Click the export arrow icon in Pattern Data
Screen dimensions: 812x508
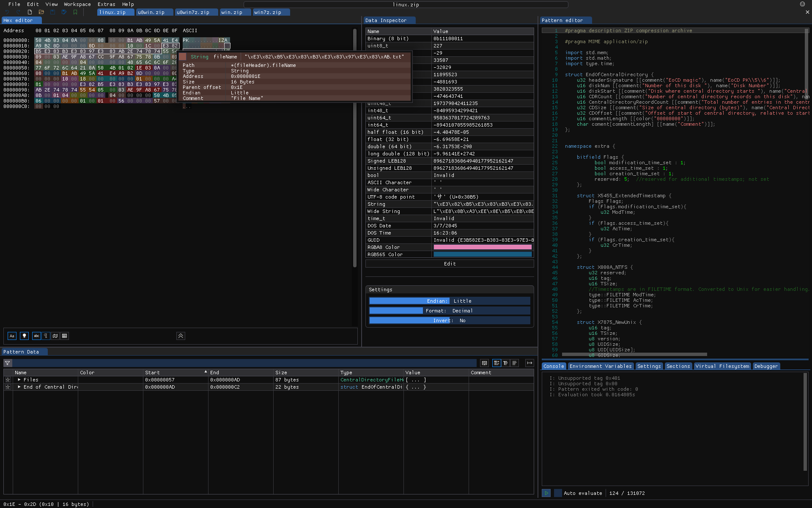[x=529, y=363]
